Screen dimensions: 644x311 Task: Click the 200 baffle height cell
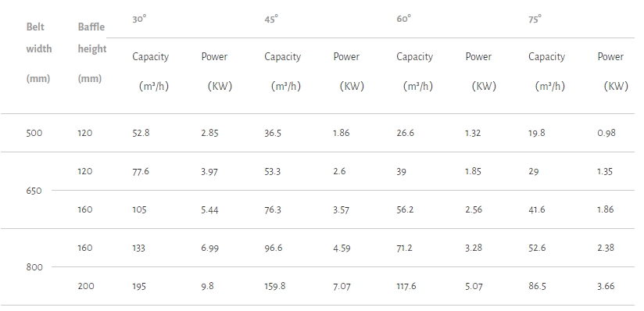(x=86, y=286)
